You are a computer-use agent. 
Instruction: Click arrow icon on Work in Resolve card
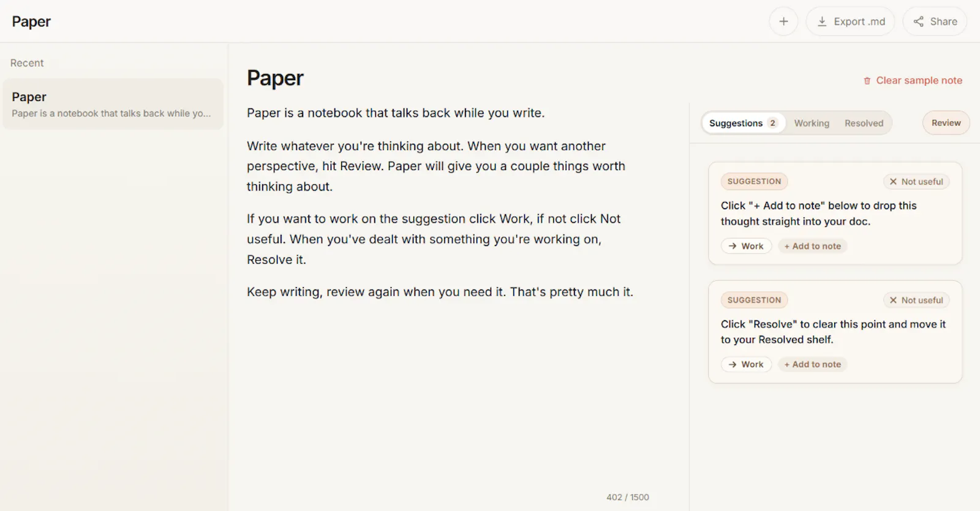click(733, 364)
